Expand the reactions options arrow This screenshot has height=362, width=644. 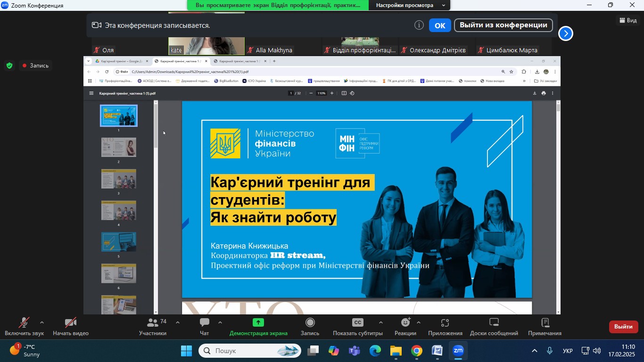[x=419, y=323]
